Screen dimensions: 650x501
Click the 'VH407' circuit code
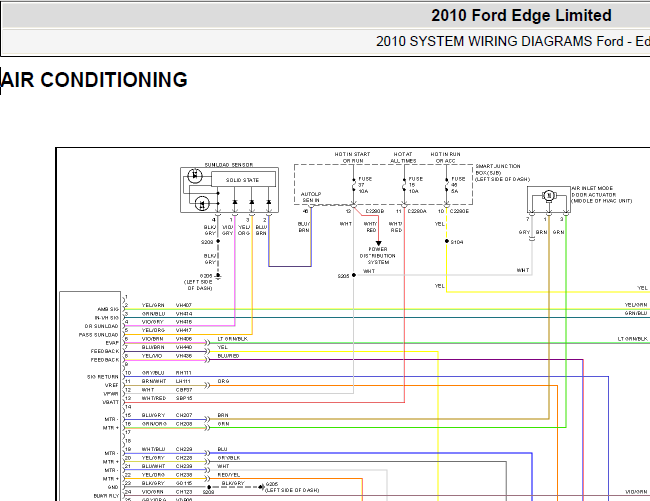point(184,305)
